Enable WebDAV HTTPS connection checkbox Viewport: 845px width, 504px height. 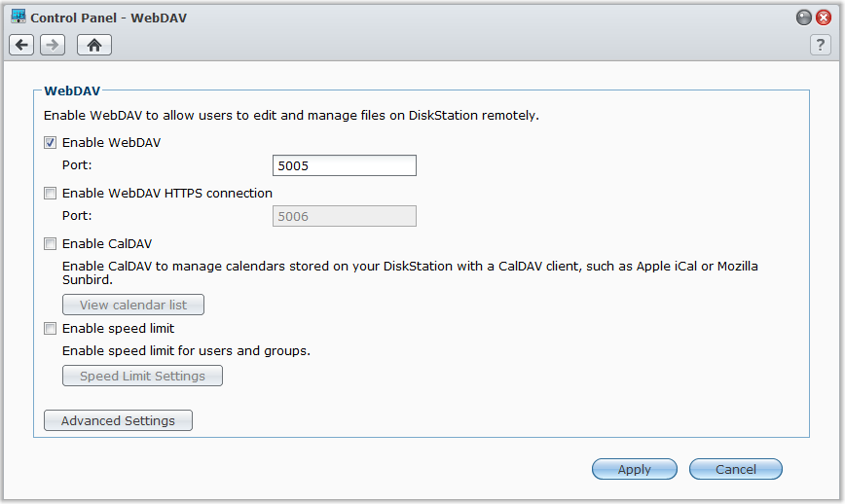[x=50, y=194]
